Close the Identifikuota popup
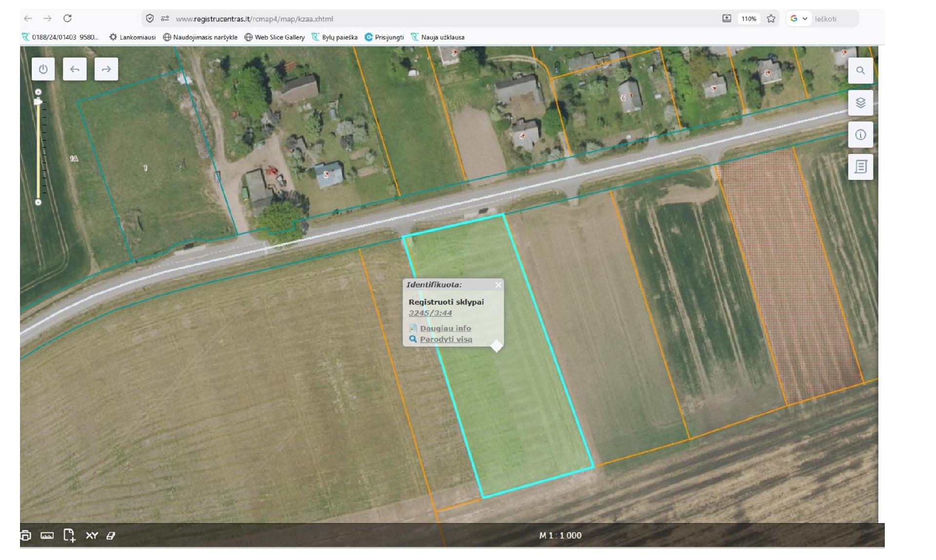The width and height of the screenshot is (936, 560). 498,285
